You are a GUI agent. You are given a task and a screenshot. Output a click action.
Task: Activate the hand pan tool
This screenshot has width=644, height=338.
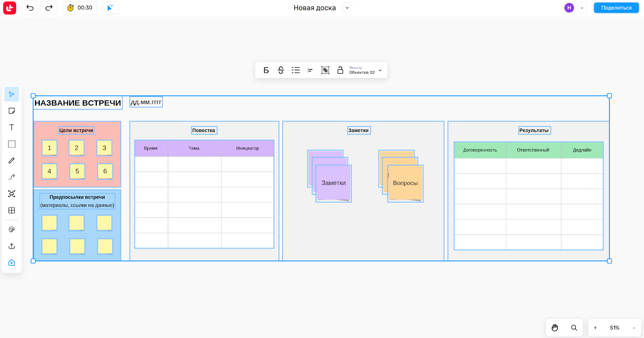tap(555, 328)
